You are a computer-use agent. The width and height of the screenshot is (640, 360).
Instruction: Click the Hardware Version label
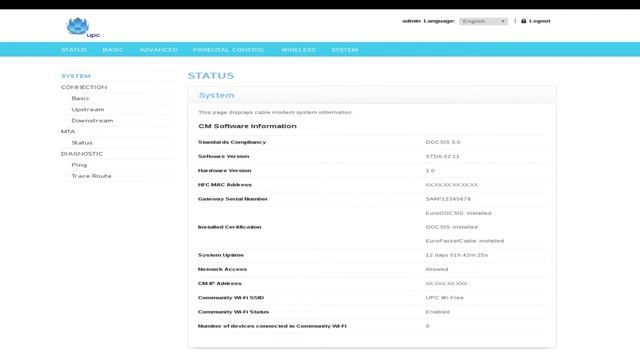pos(224,171)
